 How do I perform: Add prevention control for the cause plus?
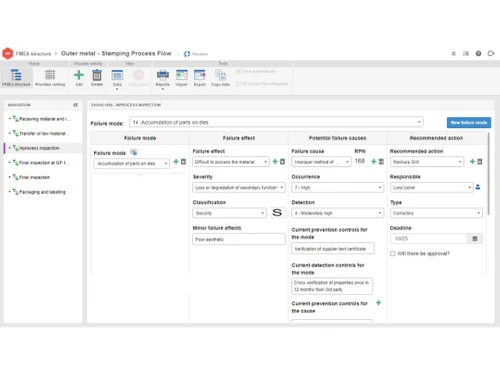pos(378,303)
